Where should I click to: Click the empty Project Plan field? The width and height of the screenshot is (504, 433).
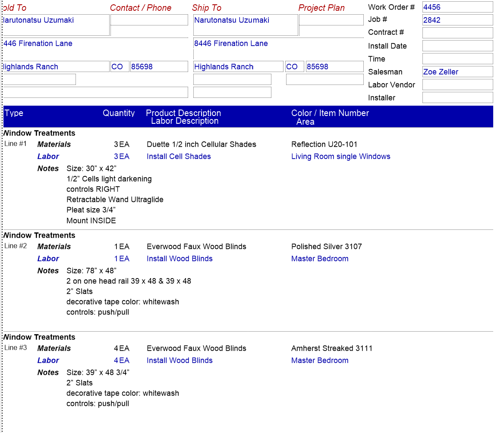tap(331, 20)
